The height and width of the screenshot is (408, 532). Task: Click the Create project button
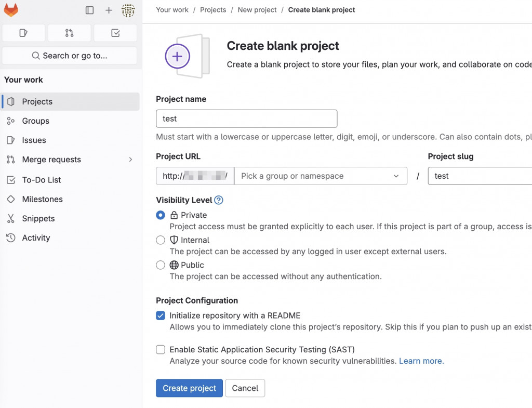(189, 388)
